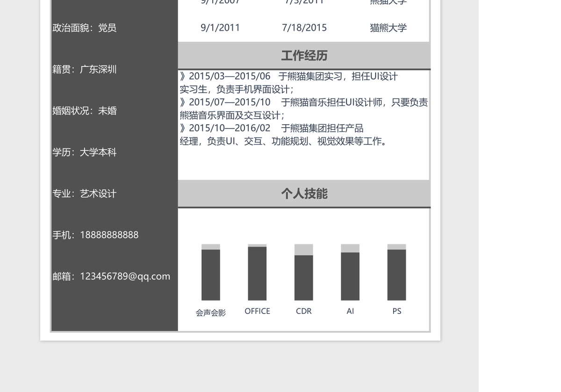Click the 实习生，负责手机界面设计 line
561x392 pixels.
pyautogui.click(x=237, y=89)
